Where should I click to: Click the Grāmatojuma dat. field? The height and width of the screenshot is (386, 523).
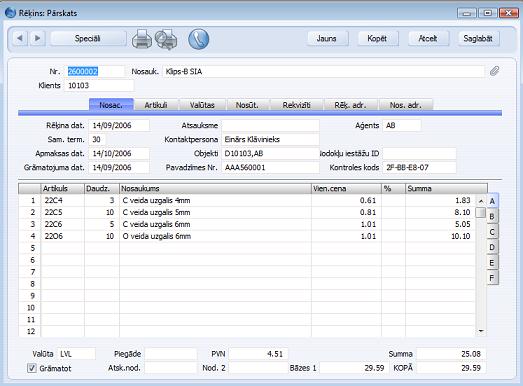point(119,167)
